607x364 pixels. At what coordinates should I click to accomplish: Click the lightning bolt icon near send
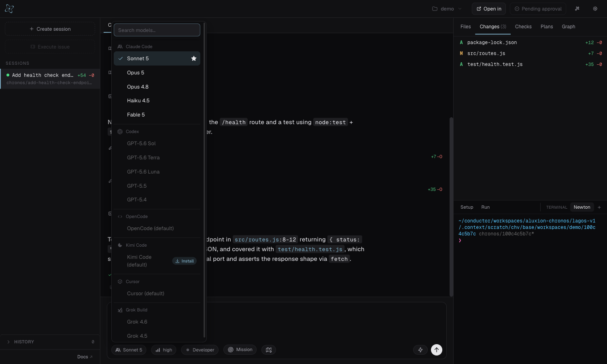tap(420, 350)
